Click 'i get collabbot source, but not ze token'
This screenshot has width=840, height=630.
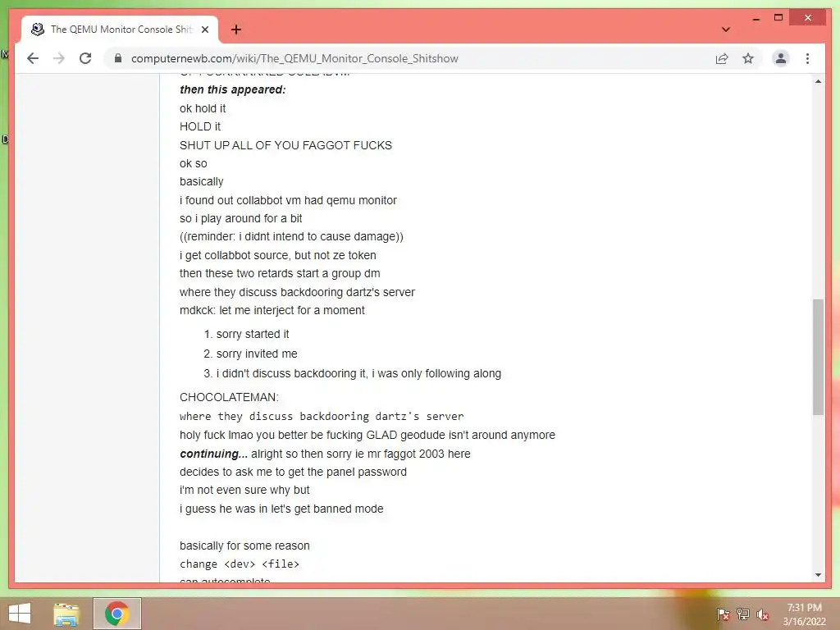(277, 255)
